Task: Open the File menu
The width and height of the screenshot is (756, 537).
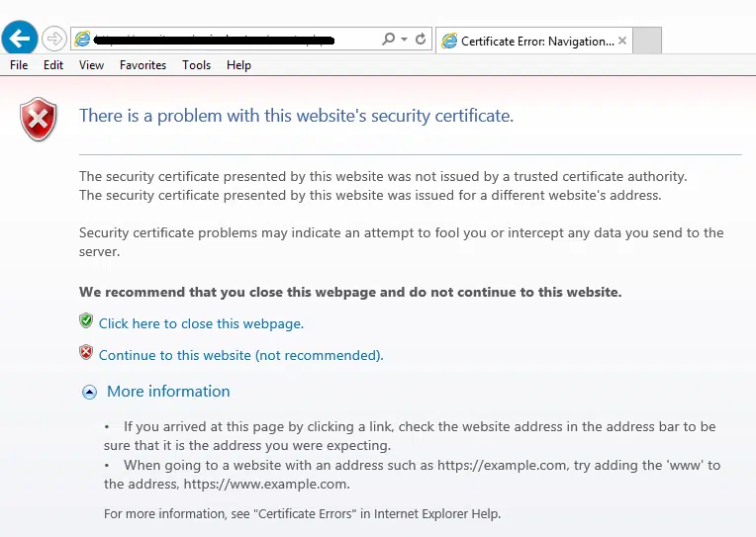Action: 19,65
